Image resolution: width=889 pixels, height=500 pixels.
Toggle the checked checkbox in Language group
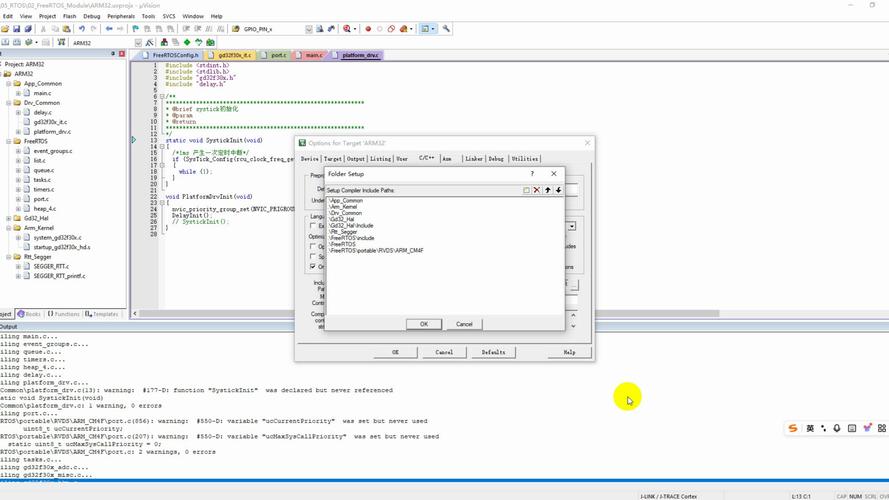tap(313, 266)
